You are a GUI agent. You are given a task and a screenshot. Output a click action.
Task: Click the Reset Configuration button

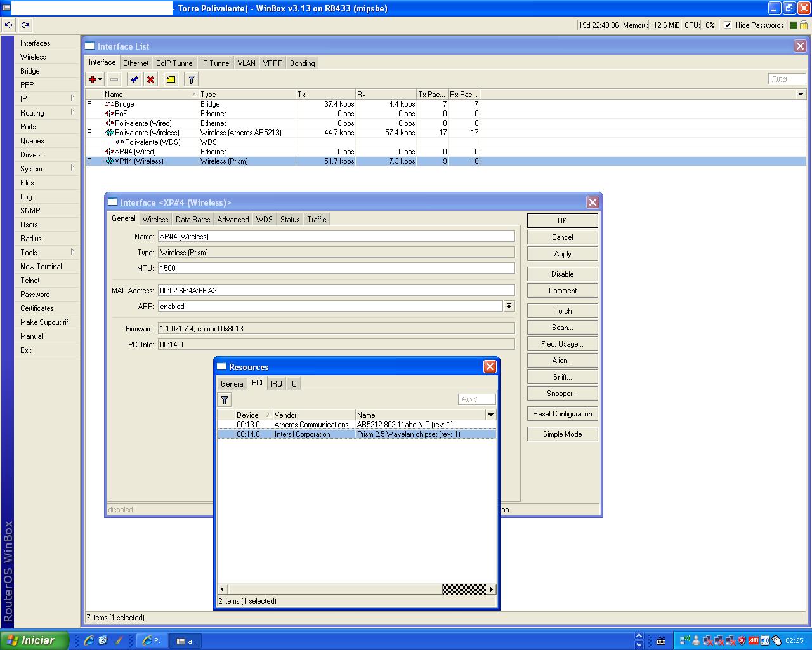coord(563,414)
